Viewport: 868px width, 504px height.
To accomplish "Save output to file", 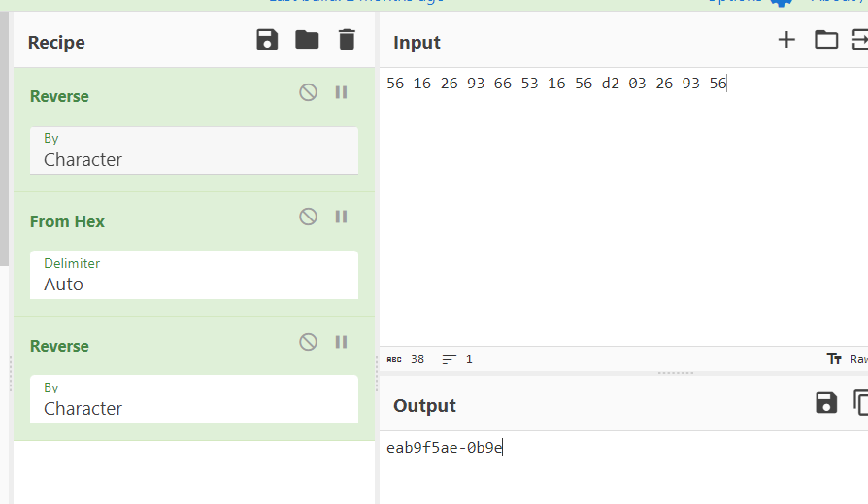I will tap(825, 403).
